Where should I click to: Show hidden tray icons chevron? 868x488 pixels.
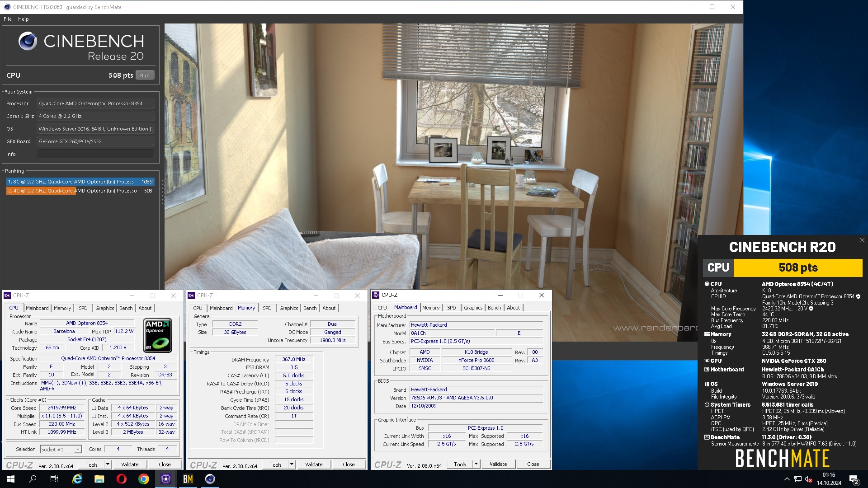[787, 479]
